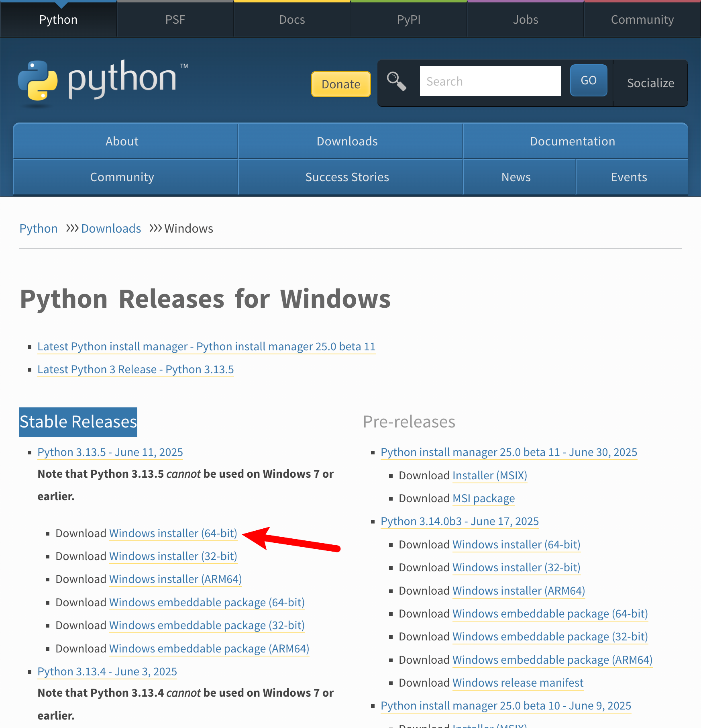Open the News navigation item
The image size is (701, 728).
tap(520, 177)
